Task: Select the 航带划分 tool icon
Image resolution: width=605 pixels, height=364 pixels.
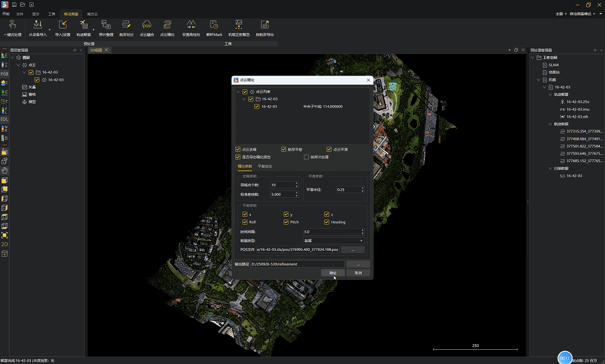Action: click(126, 26)
